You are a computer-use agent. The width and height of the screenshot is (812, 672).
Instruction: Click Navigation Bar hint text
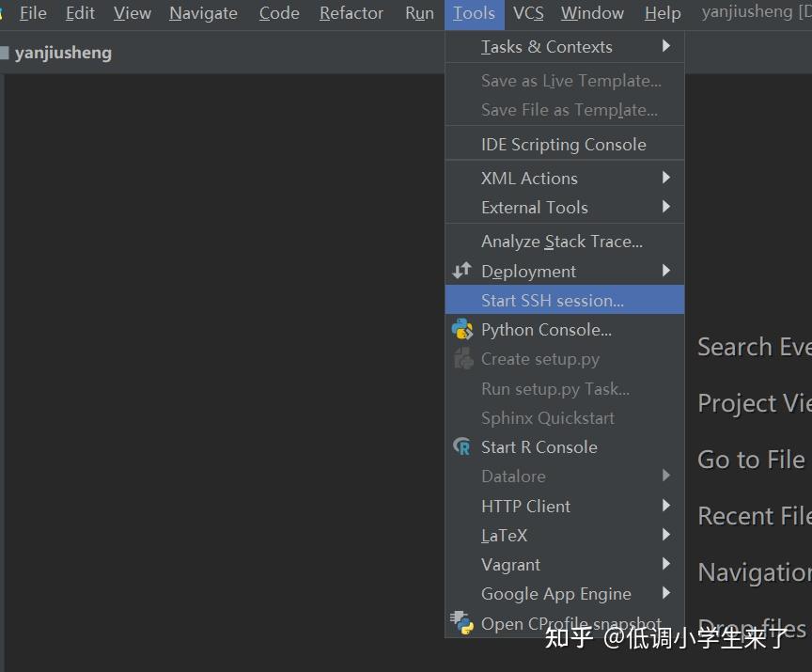coord(755,572)
